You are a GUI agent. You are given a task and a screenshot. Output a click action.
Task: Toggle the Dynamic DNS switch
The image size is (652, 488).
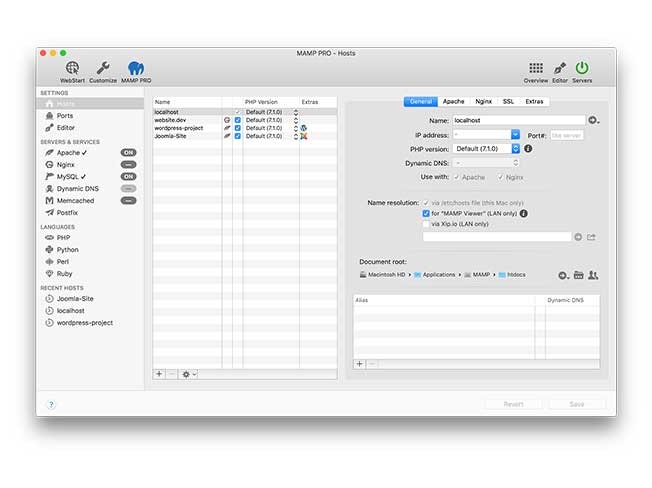[128, 189]
